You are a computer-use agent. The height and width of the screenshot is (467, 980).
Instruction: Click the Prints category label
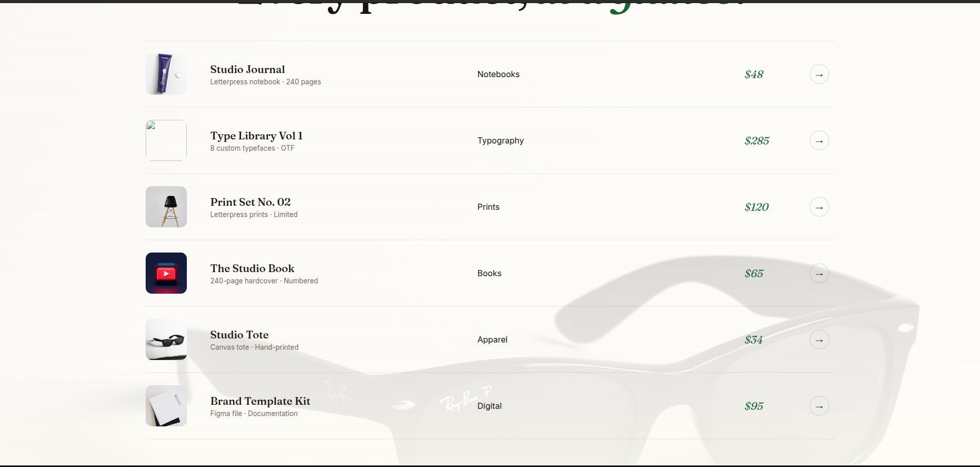488,207
